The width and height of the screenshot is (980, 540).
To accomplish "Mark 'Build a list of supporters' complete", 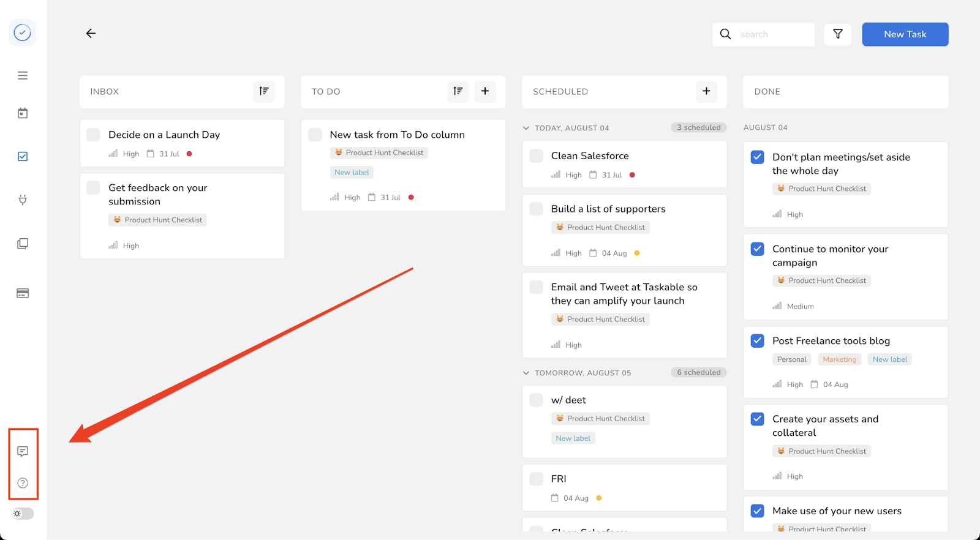I will point(536,209).
